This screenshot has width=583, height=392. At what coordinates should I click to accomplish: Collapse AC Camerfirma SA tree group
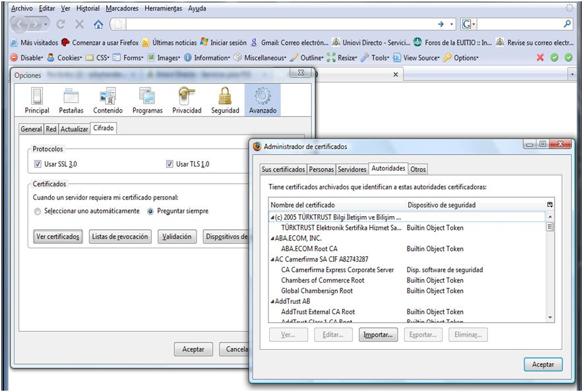(272, 260)
